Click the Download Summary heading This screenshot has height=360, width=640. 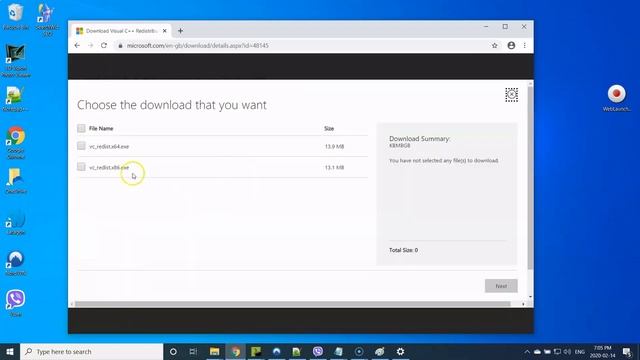tap(420, 139)
